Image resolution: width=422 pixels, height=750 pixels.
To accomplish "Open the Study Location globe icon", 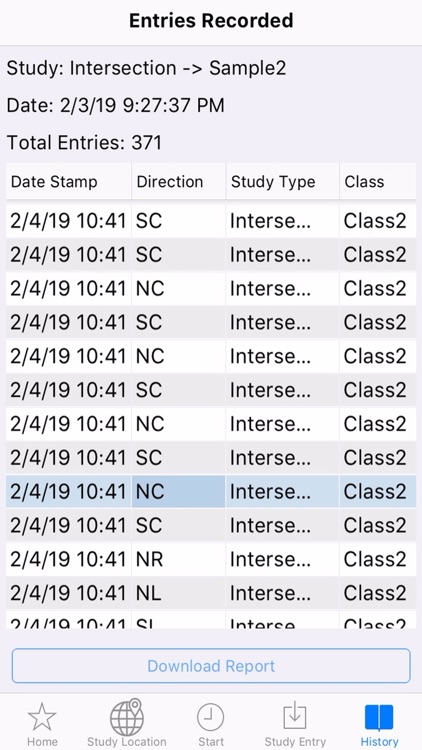I will pos(126,716).
